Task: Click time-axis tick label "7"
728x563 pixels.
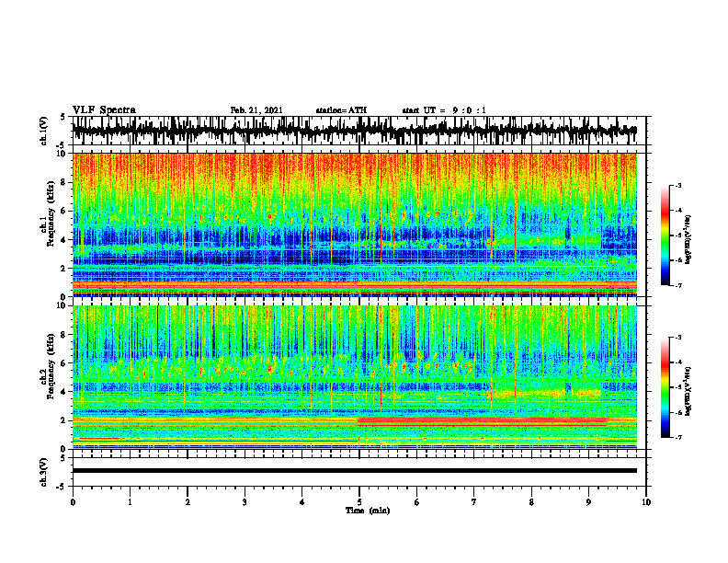Action: (x=474, y=502)
